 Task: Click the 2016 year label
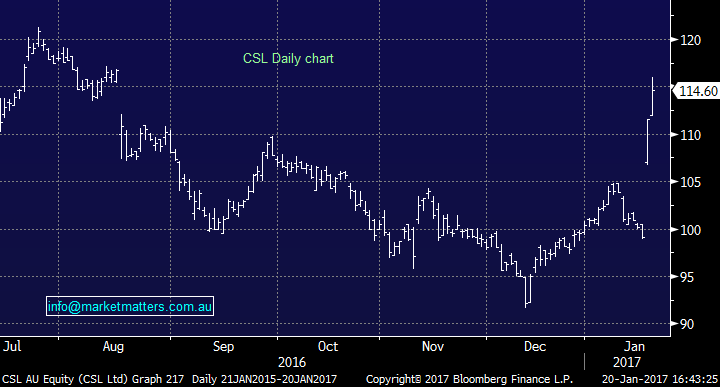[x=292, y=363]
